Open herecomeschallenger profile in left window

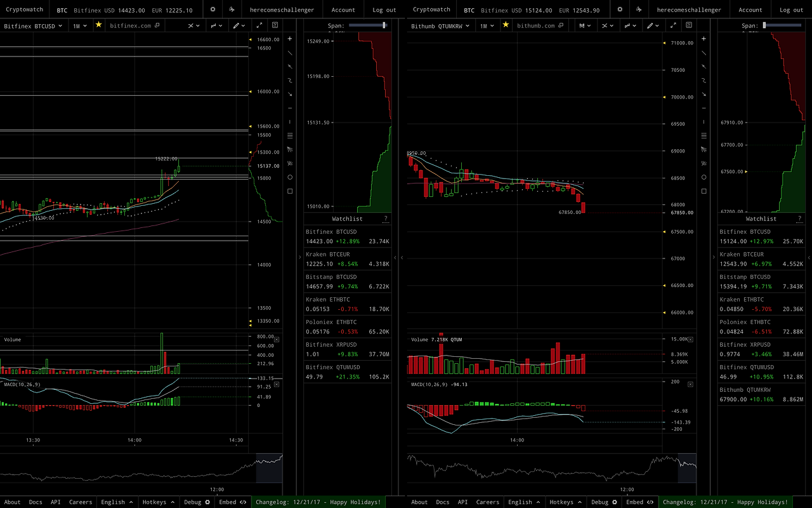(282, 10)
